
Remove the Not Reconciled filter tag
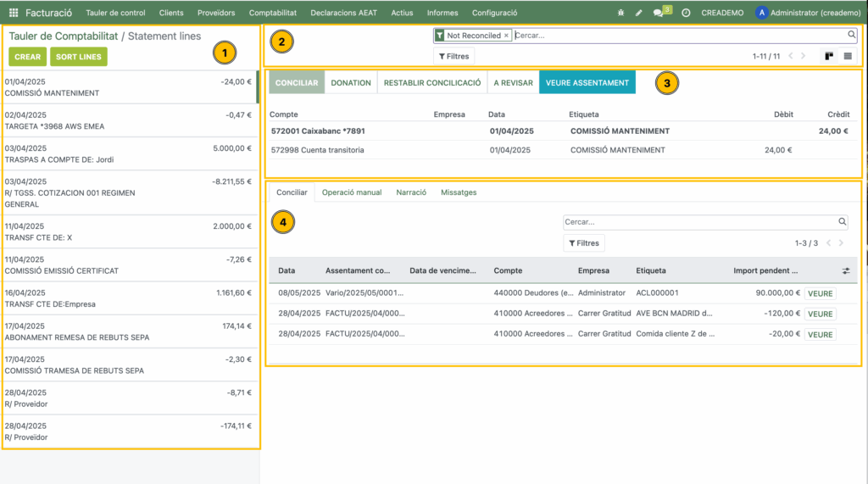tap(507, 36)
